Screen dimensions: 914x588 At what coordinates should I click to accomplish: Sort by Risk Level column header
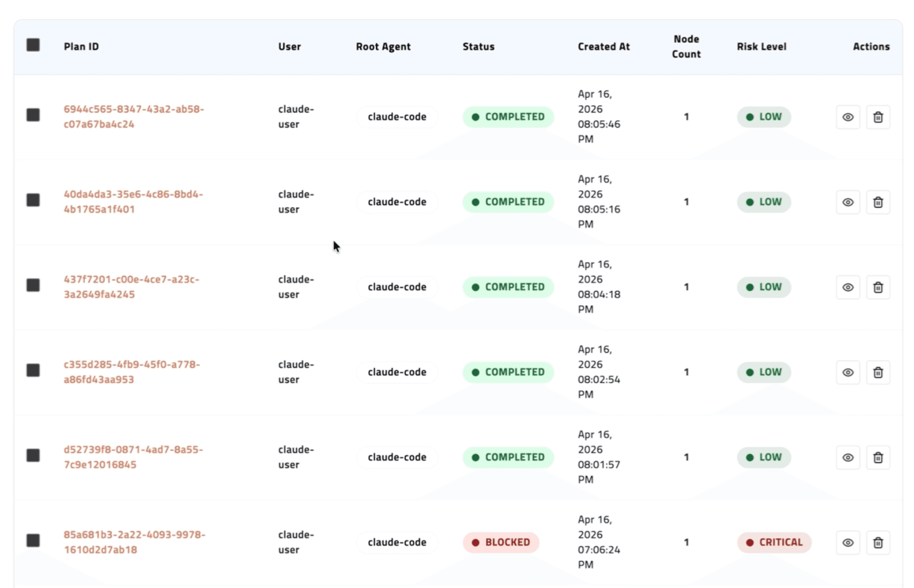tap(761, 46)
